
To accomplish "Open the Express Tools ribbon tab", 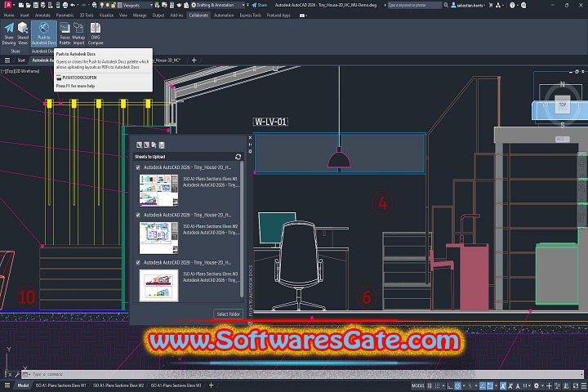I will click(250, 16).
